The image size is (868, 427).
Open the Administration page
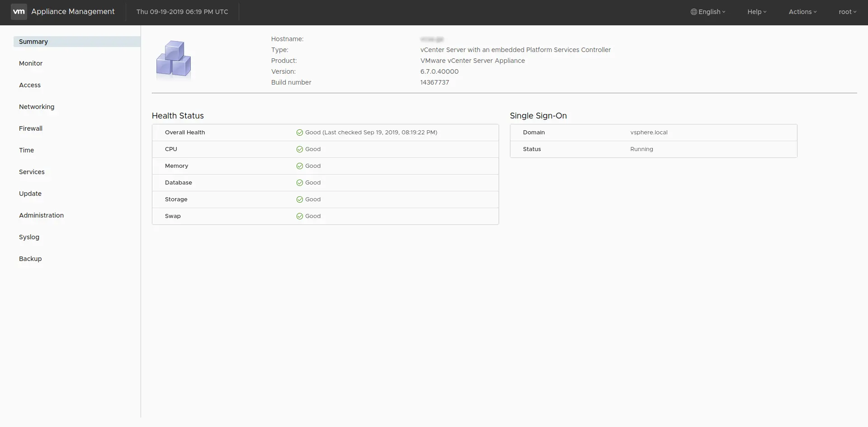(41, 215)
